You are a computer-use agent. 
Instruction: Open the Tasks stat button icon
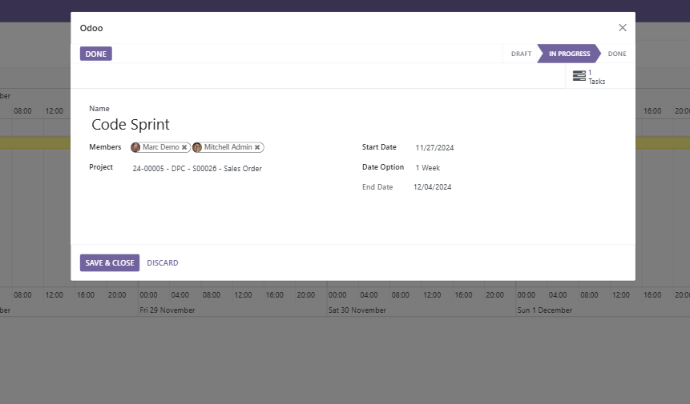[x=579, y=76]
